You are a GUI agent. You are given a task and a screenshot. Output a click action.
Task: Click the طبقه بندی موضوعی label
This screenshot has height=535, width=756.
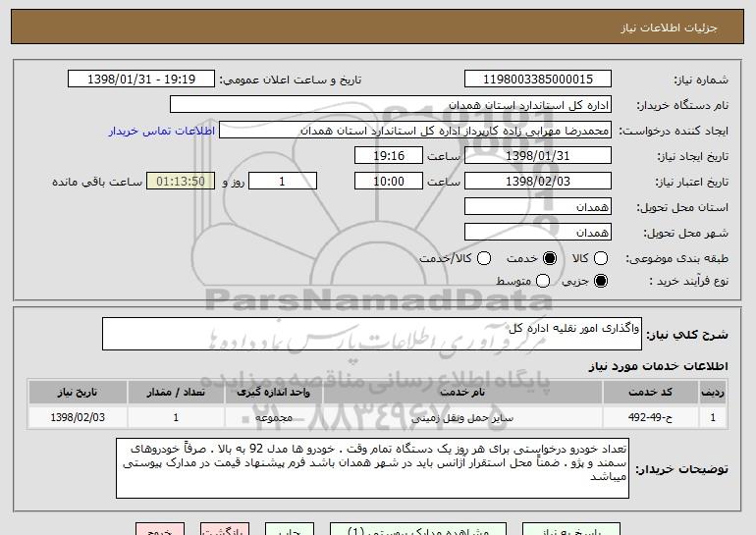tap(676, 259)
